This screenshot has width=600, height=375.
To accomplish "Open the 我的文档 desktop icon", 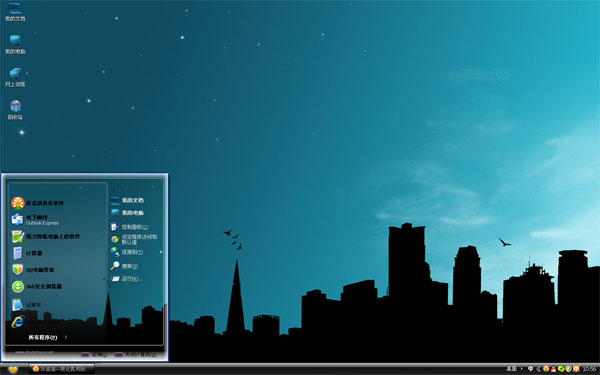I will [15, 11].
